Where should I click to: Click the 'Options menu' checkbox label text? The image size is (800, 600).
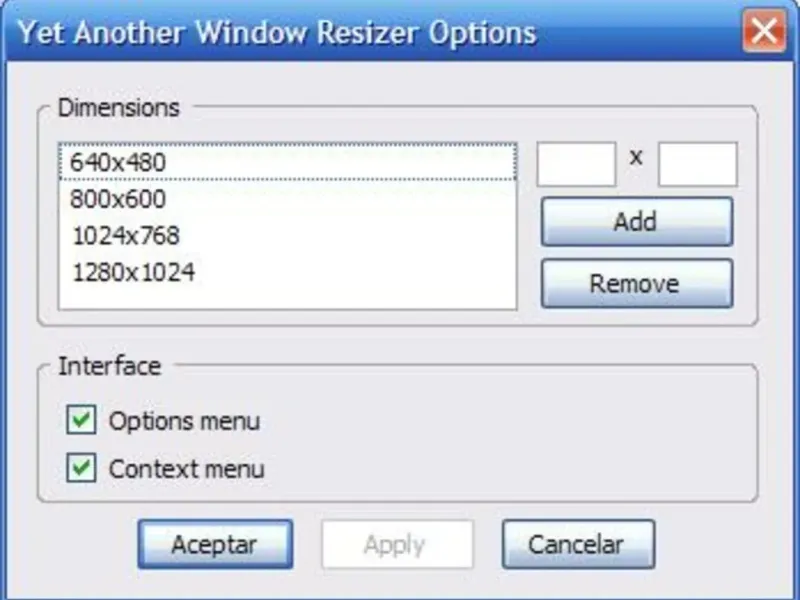(184, 421)
